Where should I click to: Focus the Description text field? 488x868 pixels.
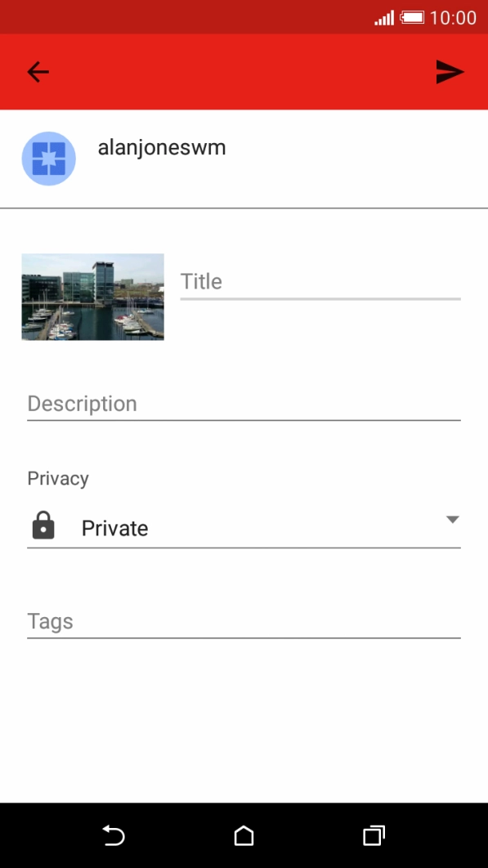coord(244,404)
